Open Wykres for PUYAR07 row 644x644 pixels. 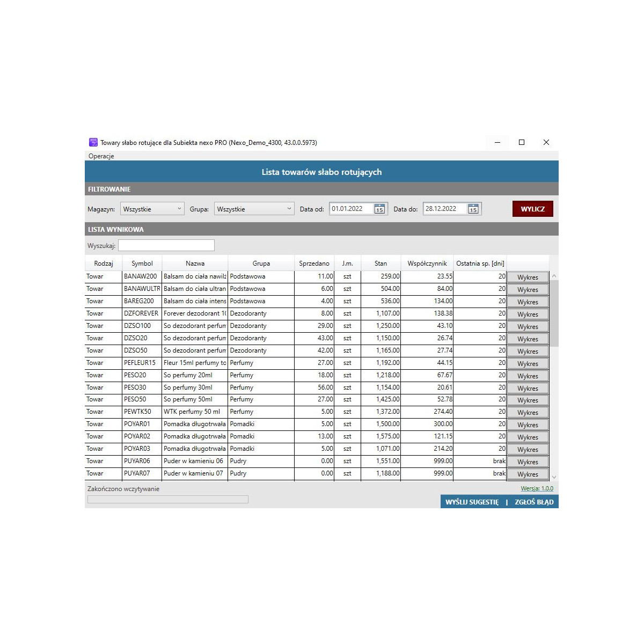(528, 474)
